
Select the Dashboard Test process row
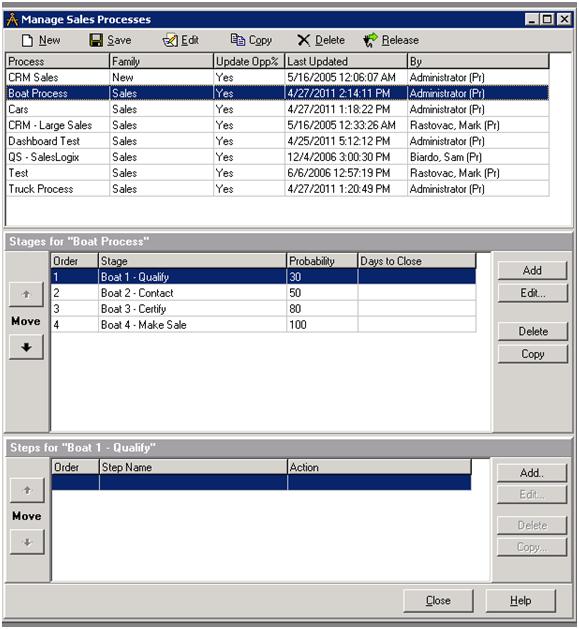click(x=277, y=141)
